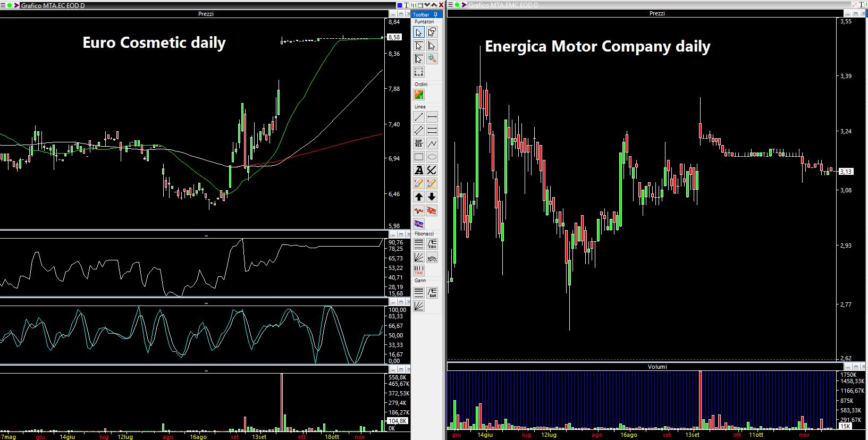The image size is (868, 440).
Task: Select the curve drawing tool beside text
Action: [x=432, y=170]
